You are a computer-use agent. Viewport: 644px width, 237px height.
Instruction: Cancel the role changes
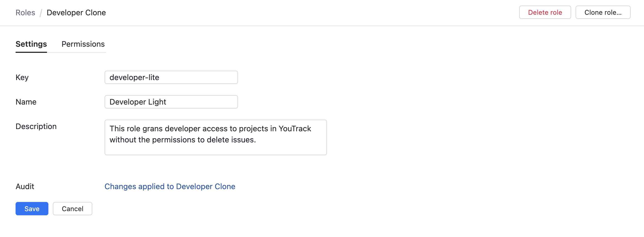click(72, 209)
